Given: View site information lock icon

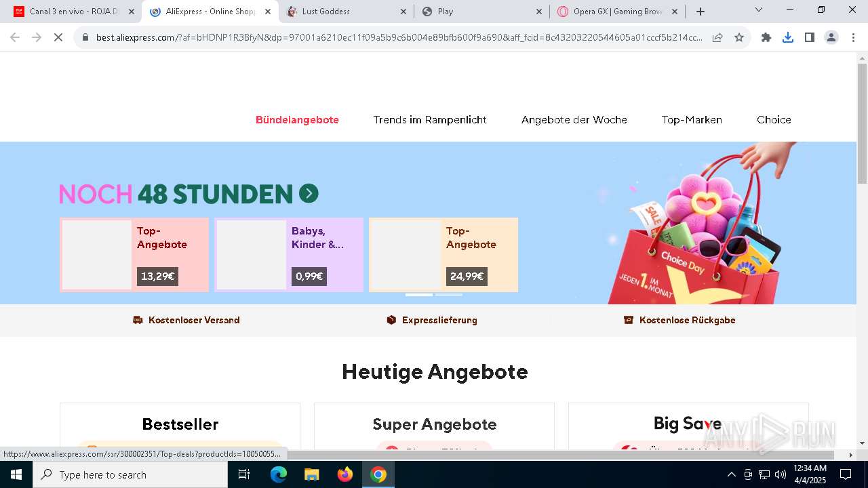Looking at the screenshot, I should pyautogui.click(x=85, y=37).
